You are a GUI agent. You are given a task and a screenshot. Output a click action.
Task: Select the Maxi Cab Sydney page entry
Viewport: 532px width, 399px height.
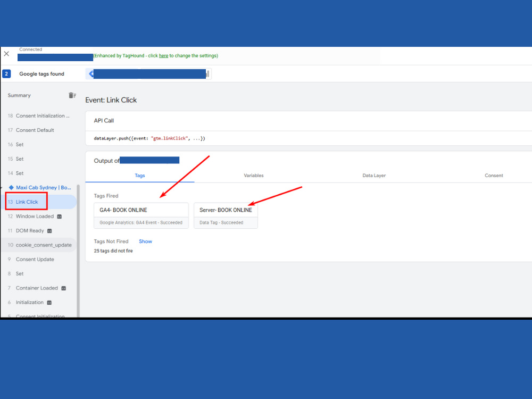tap(40, 187)
